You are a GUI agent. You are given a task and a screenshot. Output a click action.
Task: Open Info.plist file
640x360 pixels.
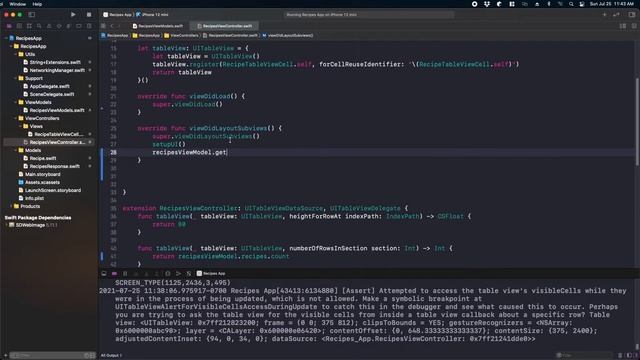pyautogui.click(x=31, y=198)
